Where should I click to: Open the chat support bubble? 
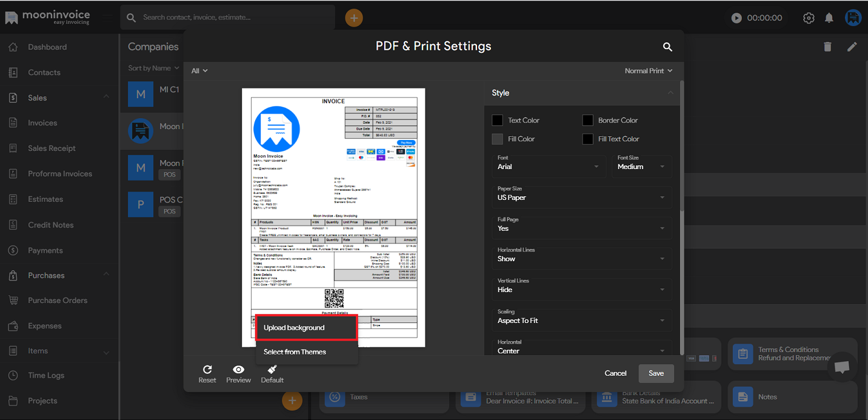(842, 367)
